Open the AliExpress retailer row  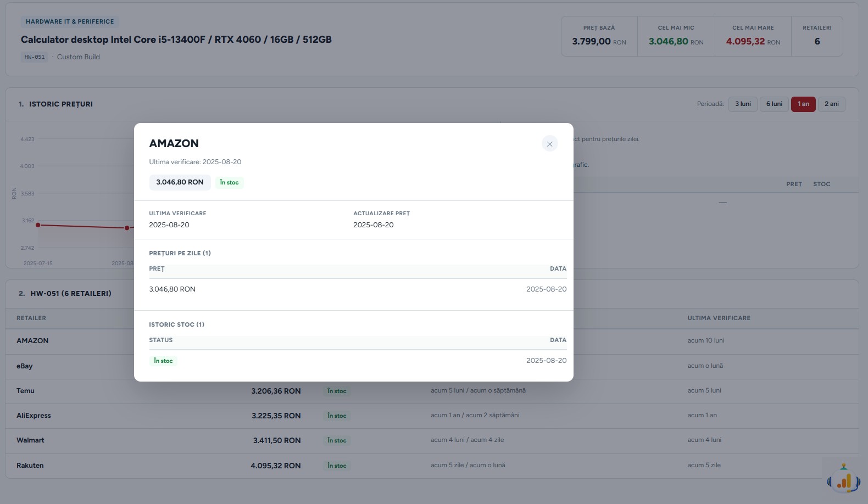[x=432, y=416]
